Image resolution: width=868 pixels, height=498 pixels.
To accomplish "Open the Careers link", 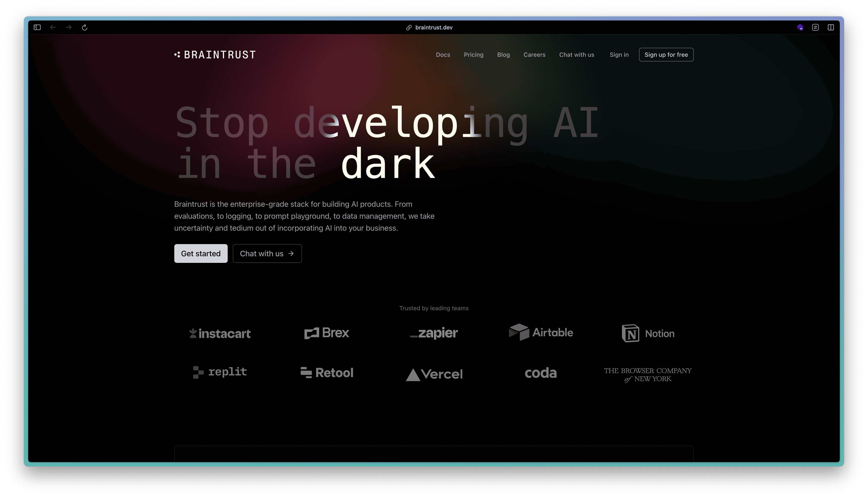I will pyautogui.click(x=534, y=55).
